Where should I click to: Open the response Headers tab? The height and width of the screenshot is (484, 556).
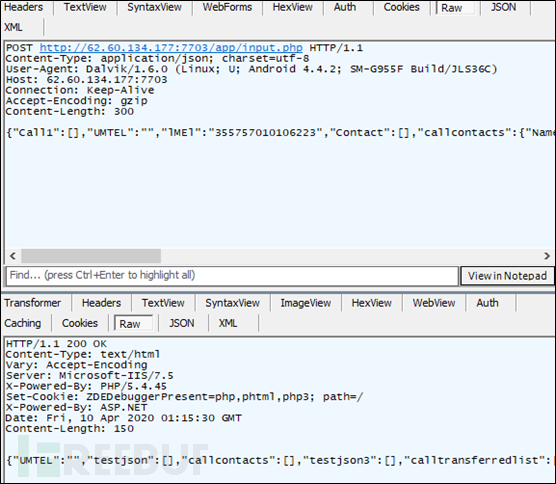click(x=101, y=303)
